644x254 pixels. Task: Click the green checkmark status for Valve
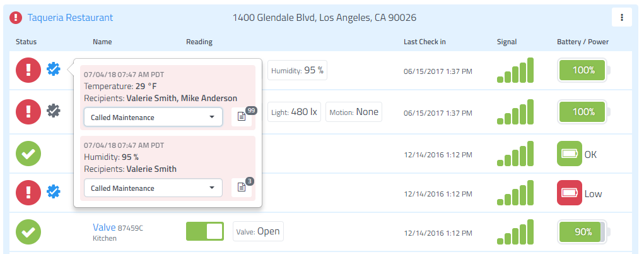(28, 232)
